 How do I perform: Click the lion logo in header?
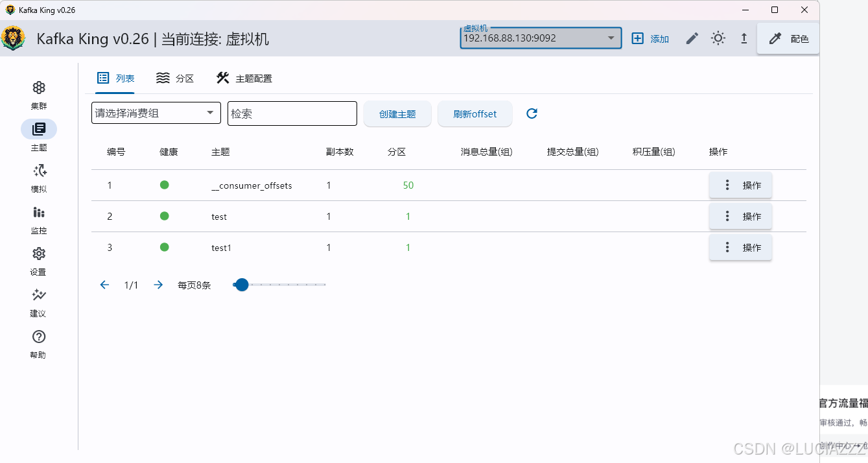point(14,38)
